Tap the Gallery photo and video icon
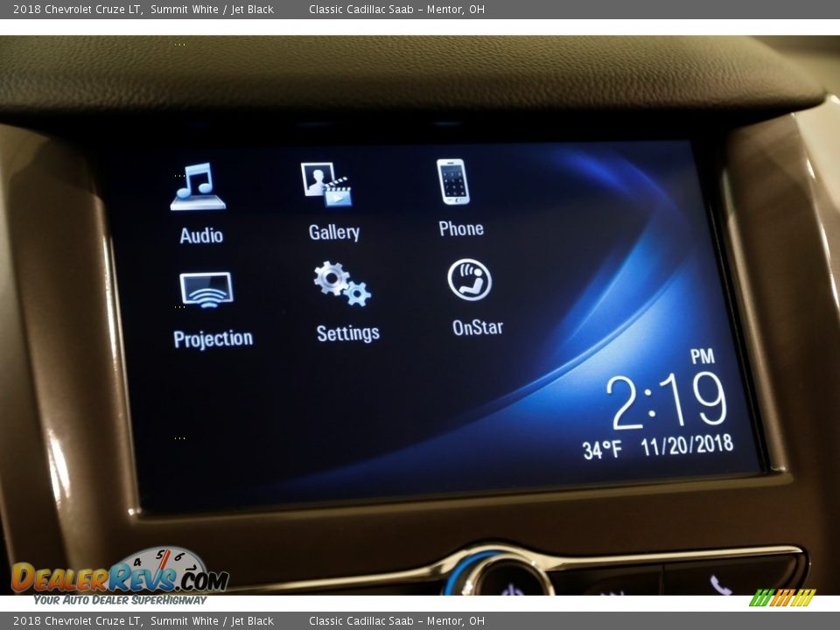This screenshot has height=630, width=840. point(325,184)
